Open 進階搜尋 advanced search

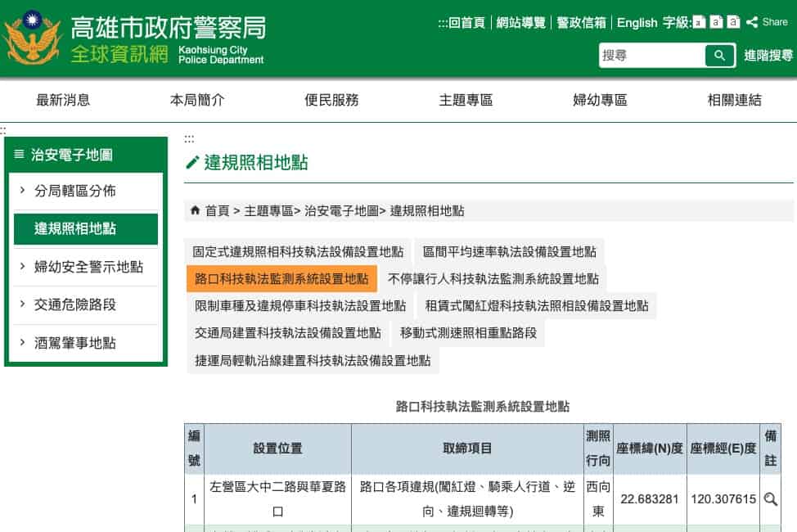(768, 56)
